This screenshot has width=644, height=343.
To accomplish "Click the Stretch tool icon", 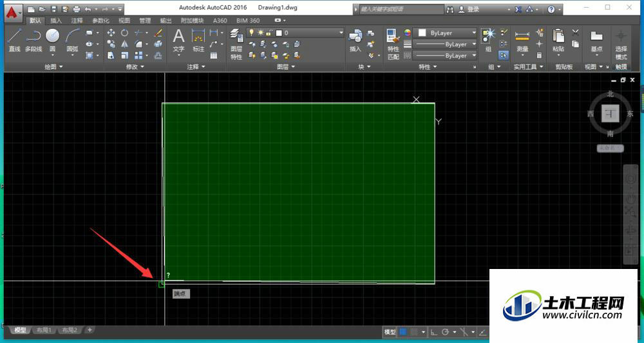I will 111,55.
